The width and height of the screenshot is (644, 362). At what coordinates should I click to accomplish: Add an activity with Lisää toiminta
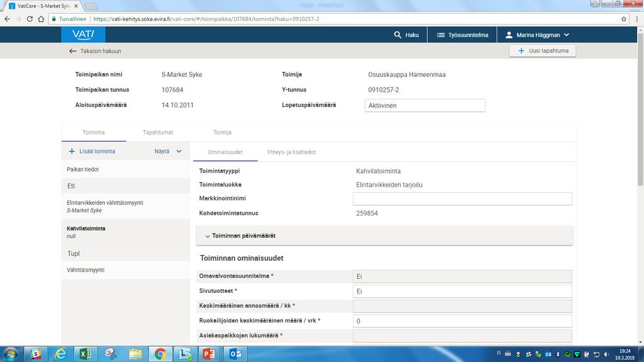coord(92,151)
